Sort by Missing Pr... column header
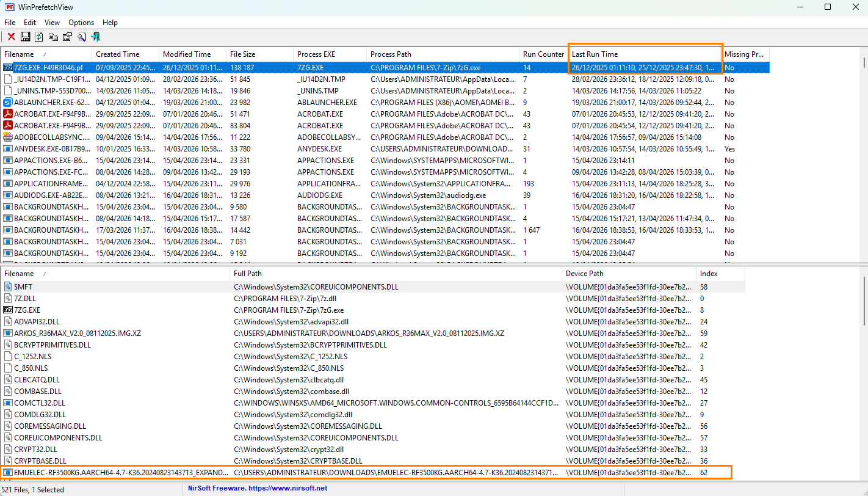The image size is (868, 496). point(745,54)
